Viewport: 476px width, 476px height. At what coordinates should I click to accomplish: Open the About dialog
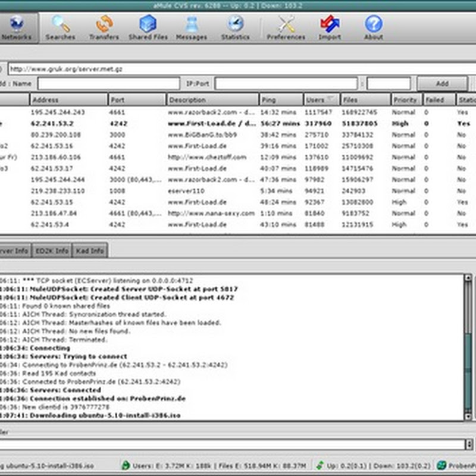coord(373,27)
